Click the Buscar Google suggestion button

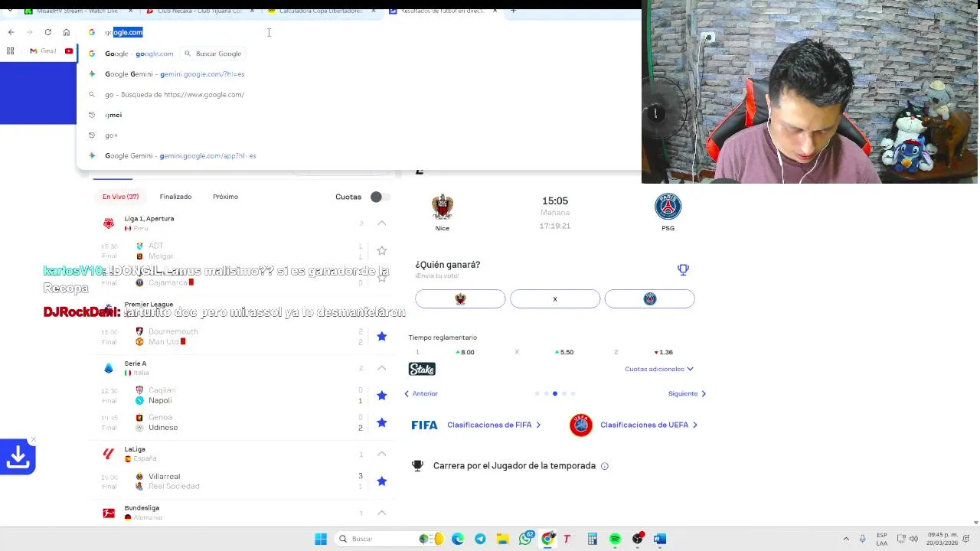coord(213,54)
